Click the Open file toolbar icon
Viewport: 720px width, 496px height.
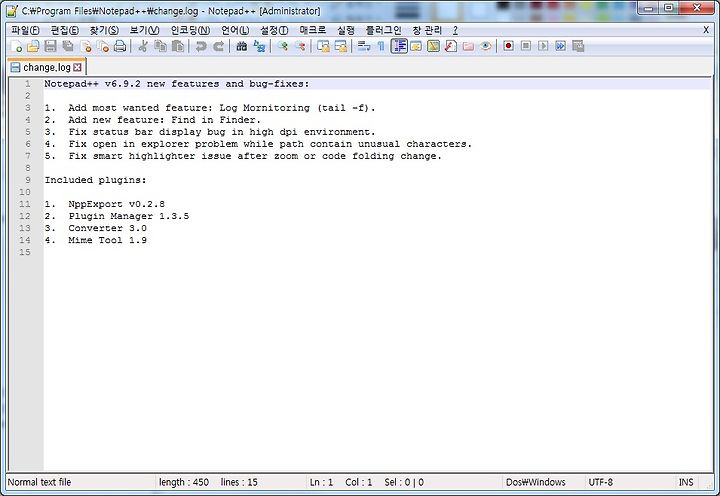[33, 46]
